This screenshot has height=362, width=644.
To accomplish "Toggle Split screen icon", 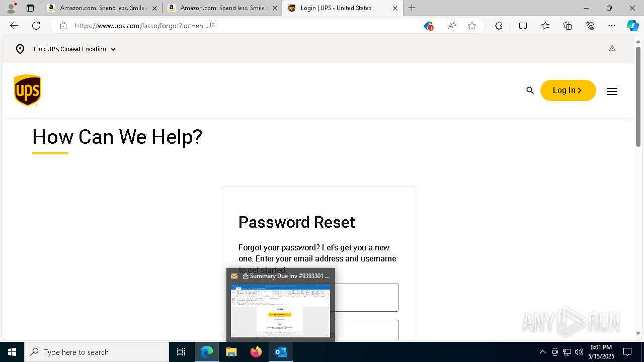I will tap(523, 26).
